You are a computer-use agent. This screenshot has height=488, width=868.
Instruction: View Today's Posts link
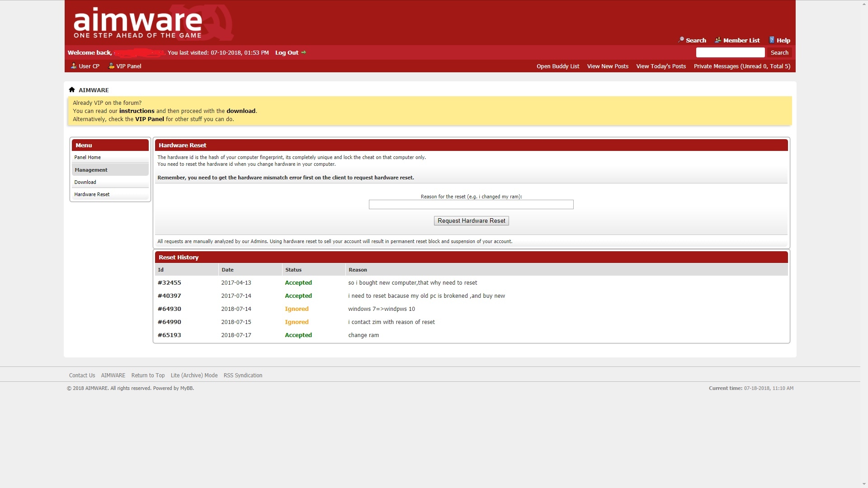pos(660,66)
